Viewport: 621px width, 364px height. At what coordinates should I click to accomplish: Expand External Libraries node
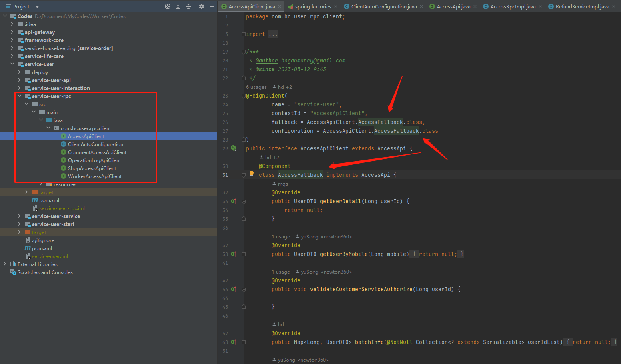tap(5, 264)
